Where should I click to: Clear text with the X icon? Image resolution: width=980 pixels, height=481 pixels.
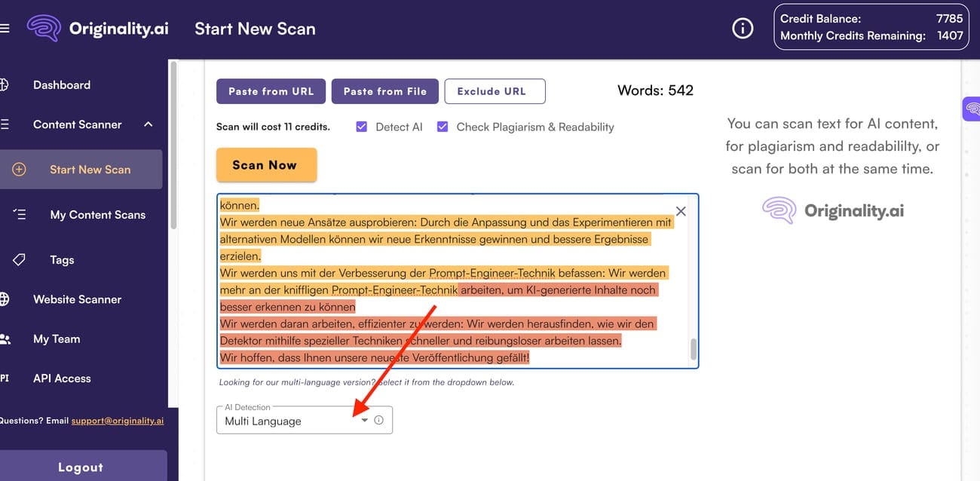point(681,212)
